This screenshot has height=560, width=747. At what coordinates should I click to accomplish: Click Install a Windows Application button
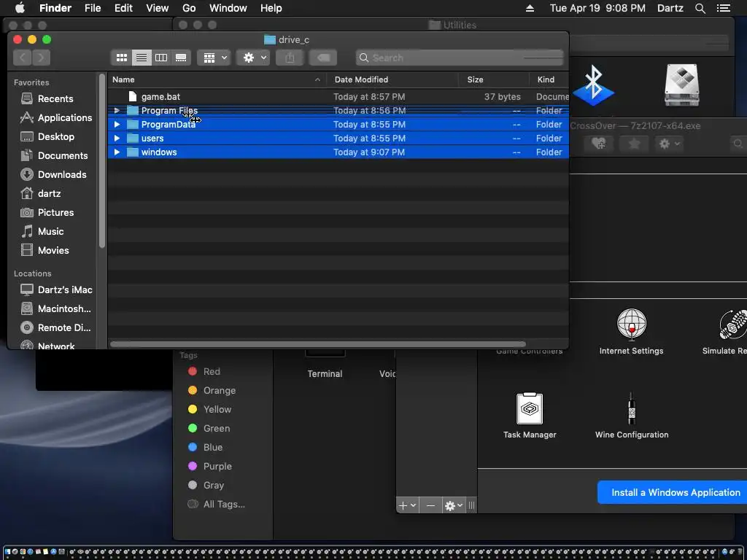[672, 492]
